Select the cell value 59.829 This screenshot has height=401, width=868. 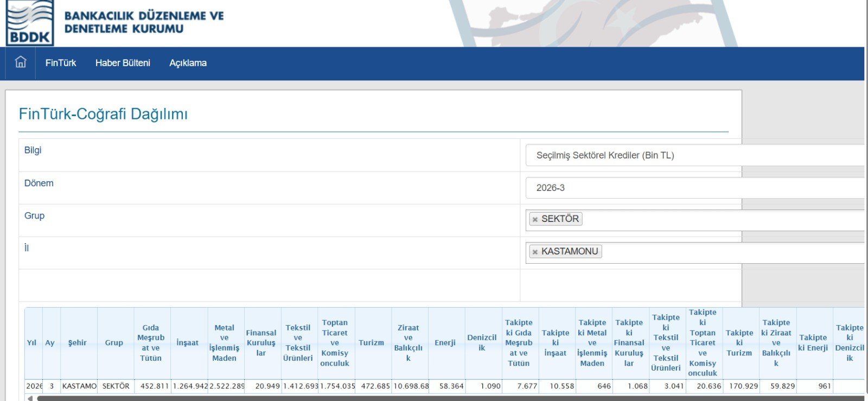pyautogui.click(x=778, y=386)
